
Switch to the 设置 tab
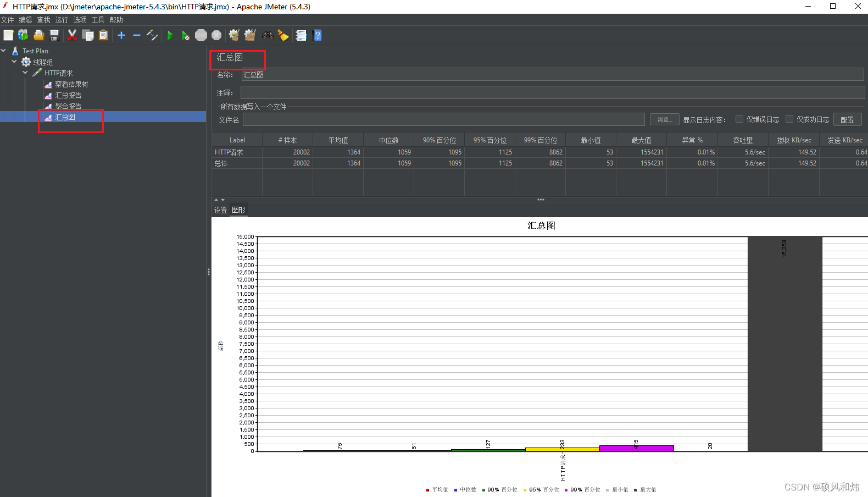220,210
